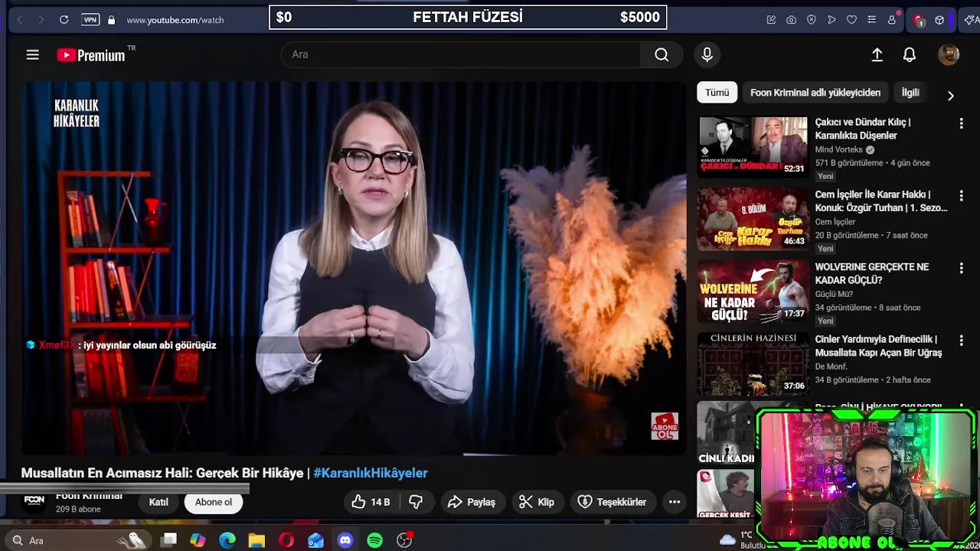The image size is (980, 551).
Task: Click the ABONE OL overlay in video
Action: (665, 426)
